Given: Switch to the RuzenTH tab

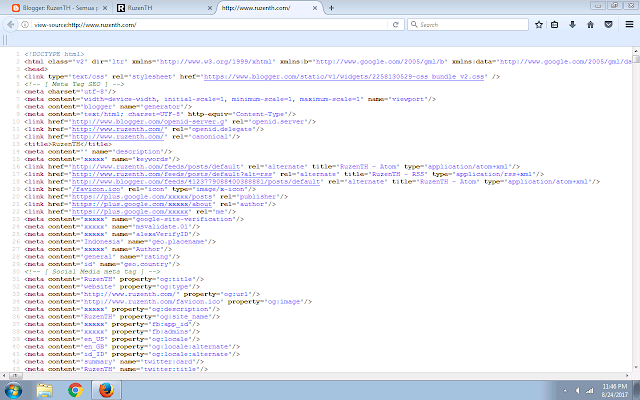Looking at the screenshot, I should tap(150, 7).
